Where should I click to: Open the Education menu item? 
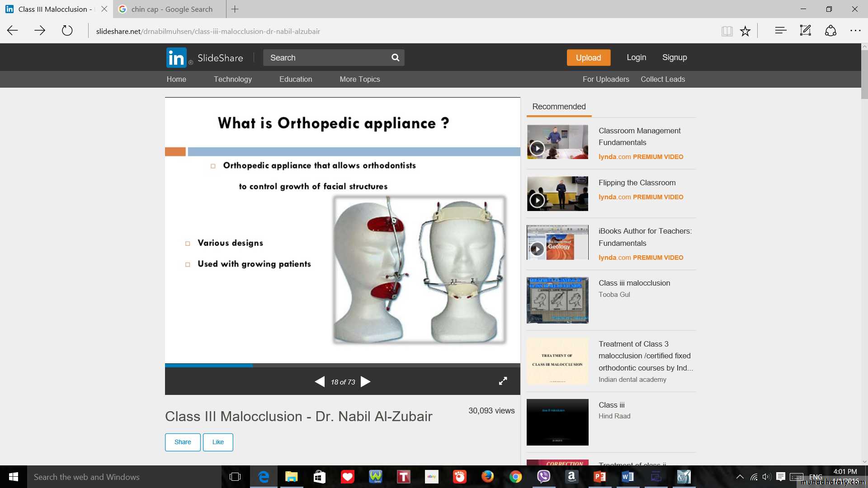pyautogui.click(x=295, y=79)
